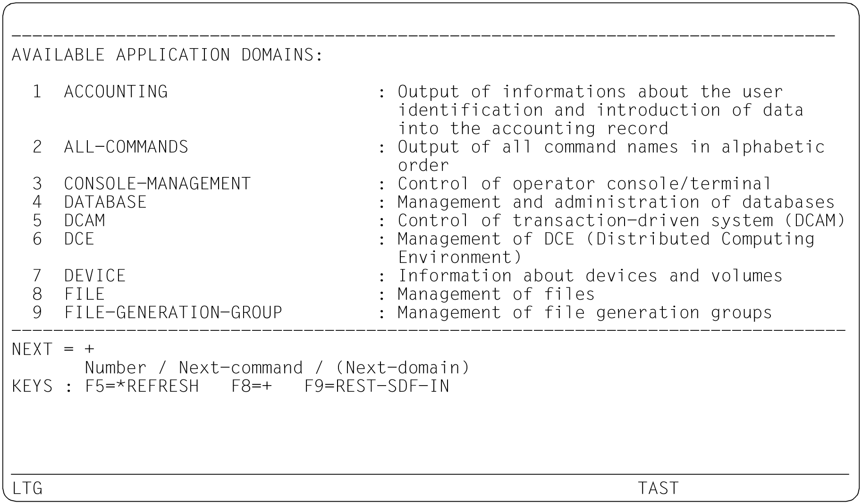The image size is (862, 504).
Task: Choose ALL-COMMANDS from the domain list
Action: [126, 147]
